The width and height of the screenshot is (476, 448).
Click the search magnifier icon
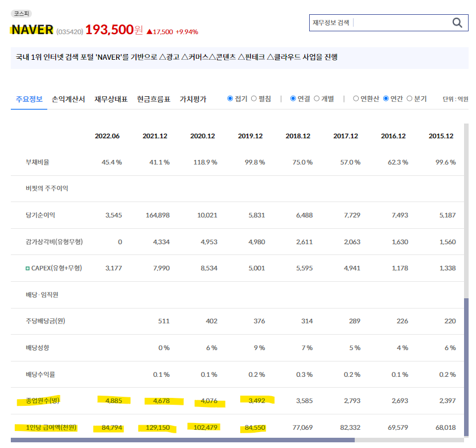457,23
